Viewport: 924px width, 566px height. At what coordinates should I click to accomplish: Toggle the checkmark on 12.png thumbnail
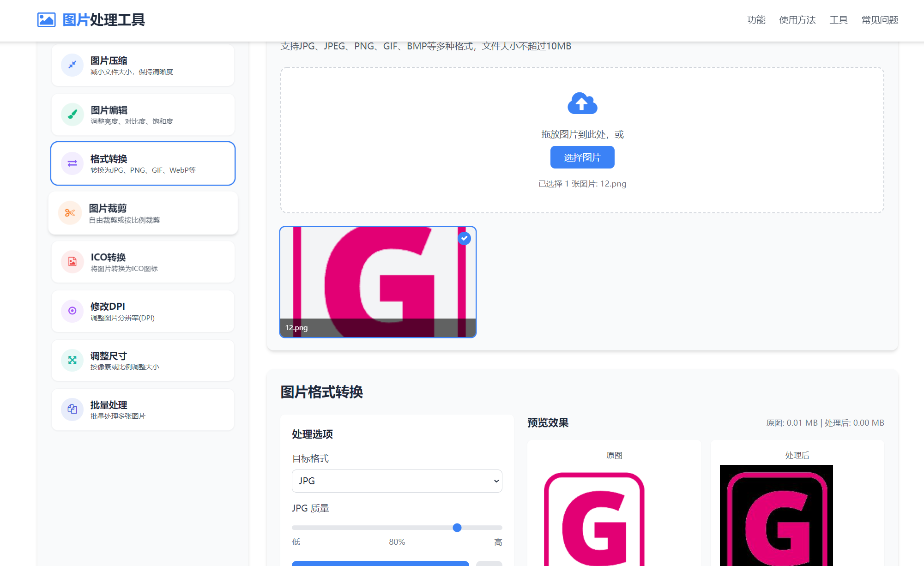pos(464,238)
